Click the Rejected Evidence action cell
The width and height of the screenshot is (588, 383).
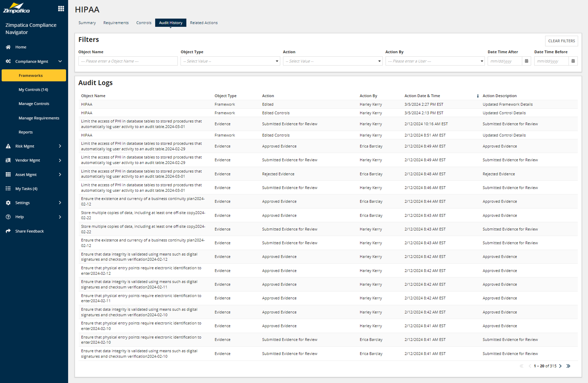278,174
